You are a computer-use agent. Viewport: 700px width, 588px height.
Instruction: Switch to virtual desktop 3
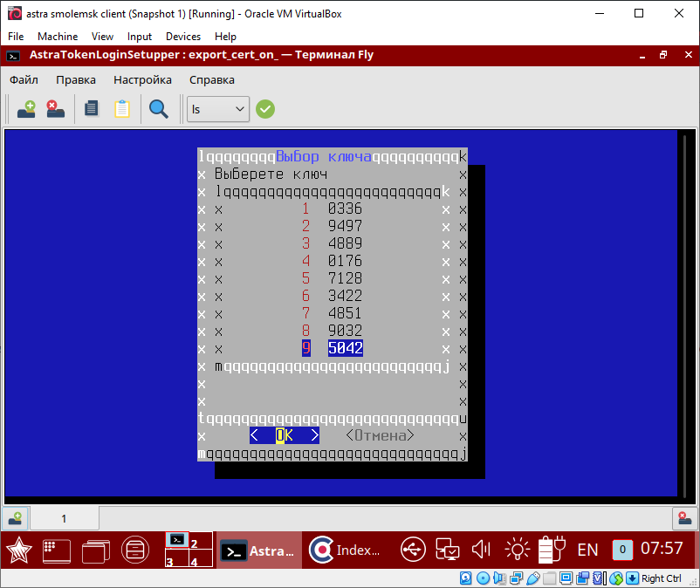tap(177, 558)
